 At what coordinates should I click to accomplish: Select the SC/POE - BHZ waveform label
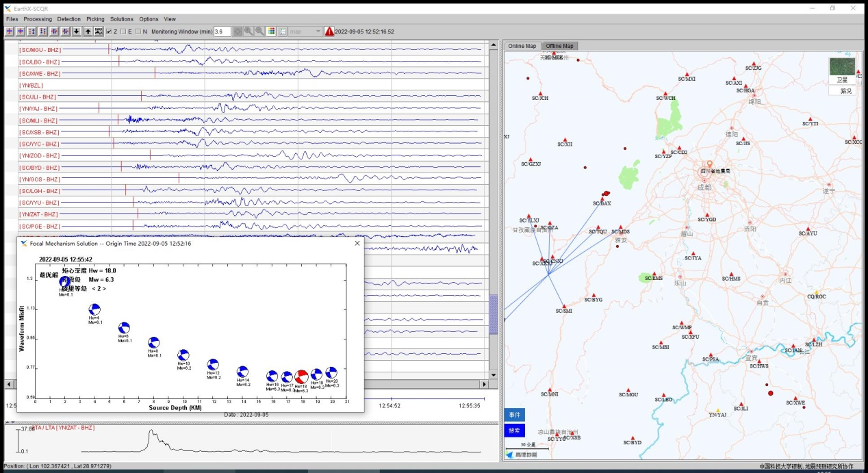coord(40,226)
